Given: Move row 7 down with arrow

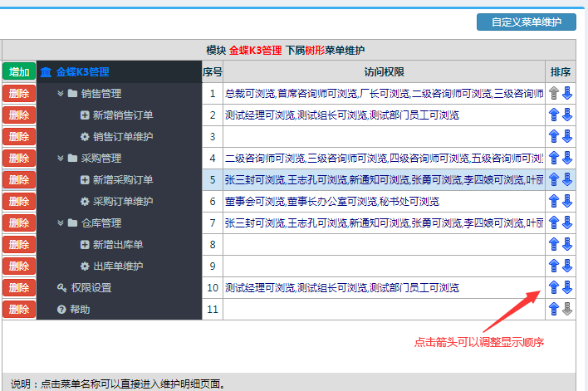Looking at the screenshot, I should point(567,222).
